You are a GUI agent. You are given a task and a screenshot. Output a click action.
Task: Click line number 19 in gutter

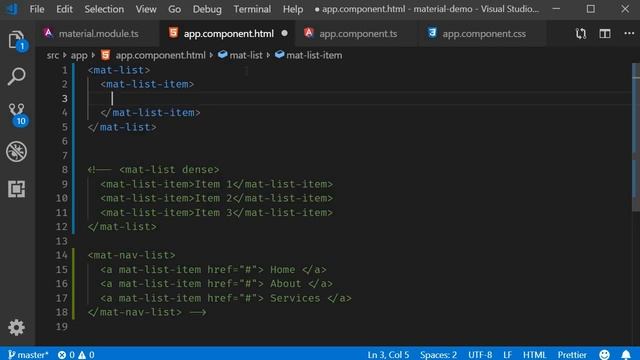click(62, 327)
